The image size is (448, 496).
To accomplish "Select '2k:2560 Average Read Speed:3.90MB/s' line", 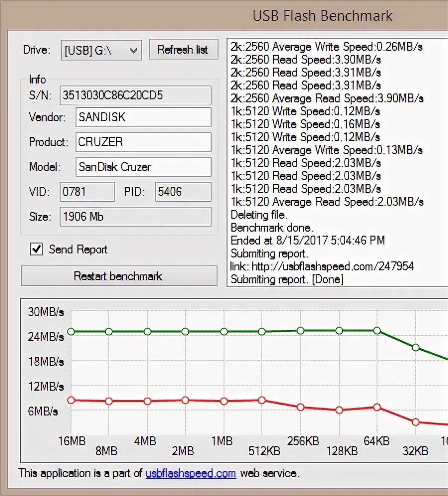I will [x=327, y=98].
